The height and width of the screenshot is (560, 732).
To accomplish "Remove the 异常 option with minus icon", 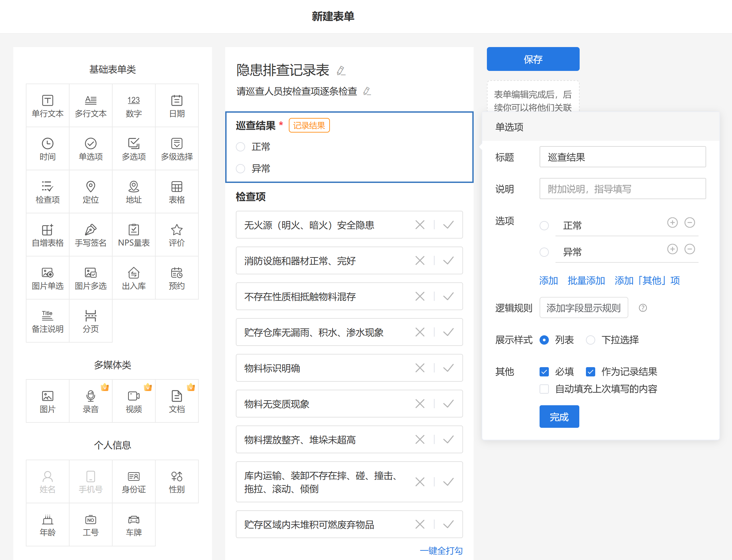I will click(689, 249).
